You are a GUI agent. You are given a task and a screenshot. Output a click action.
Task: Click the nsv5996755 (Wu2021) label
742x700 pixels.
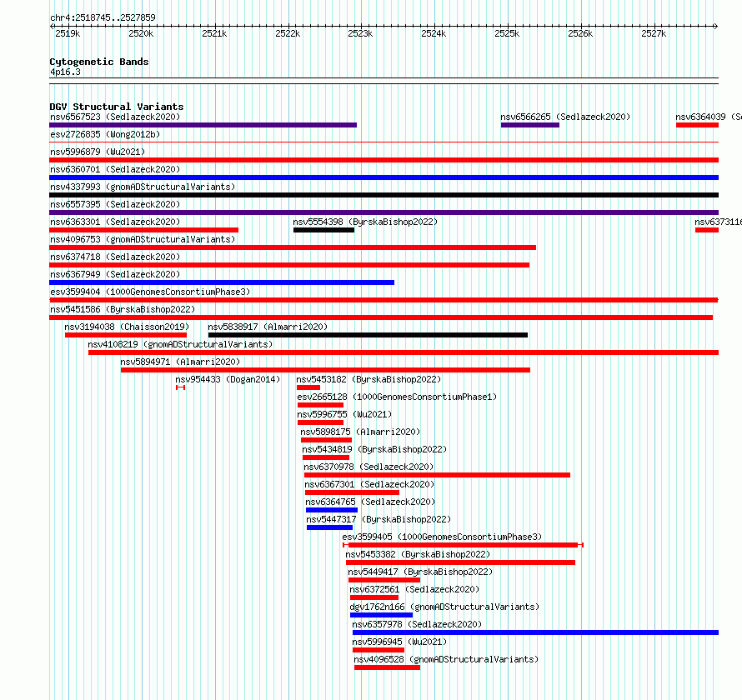pyautogui.click(x=344, y=414)
